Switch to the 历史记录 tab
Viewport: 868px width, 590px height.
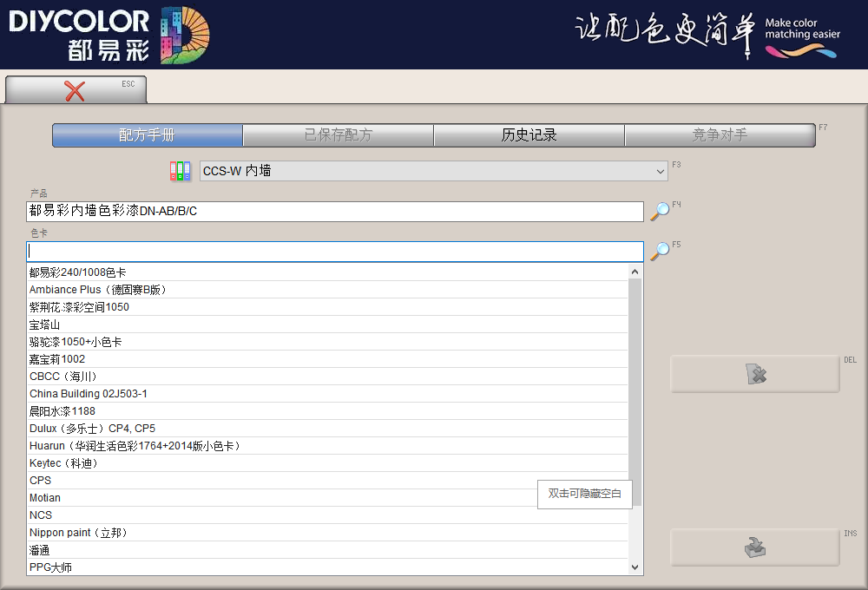coord(529,135)
